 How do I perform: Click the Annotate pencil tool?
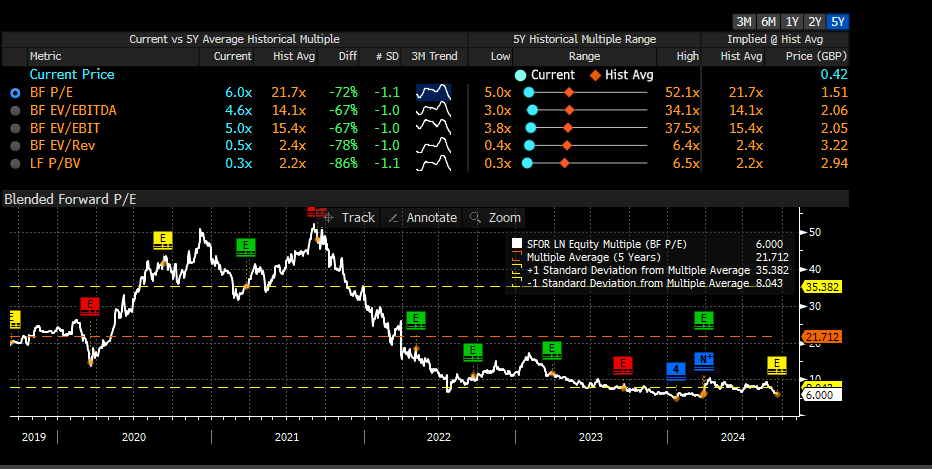[423, 218]
